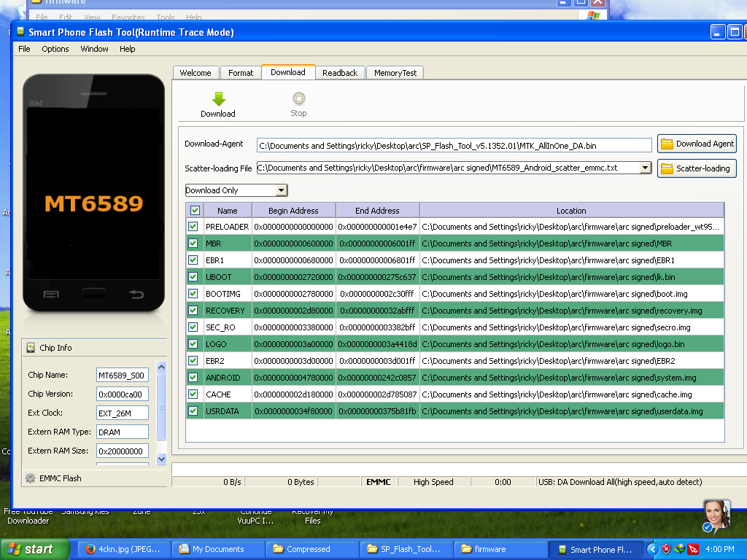Click the Chip Version field

coord(123,394)
